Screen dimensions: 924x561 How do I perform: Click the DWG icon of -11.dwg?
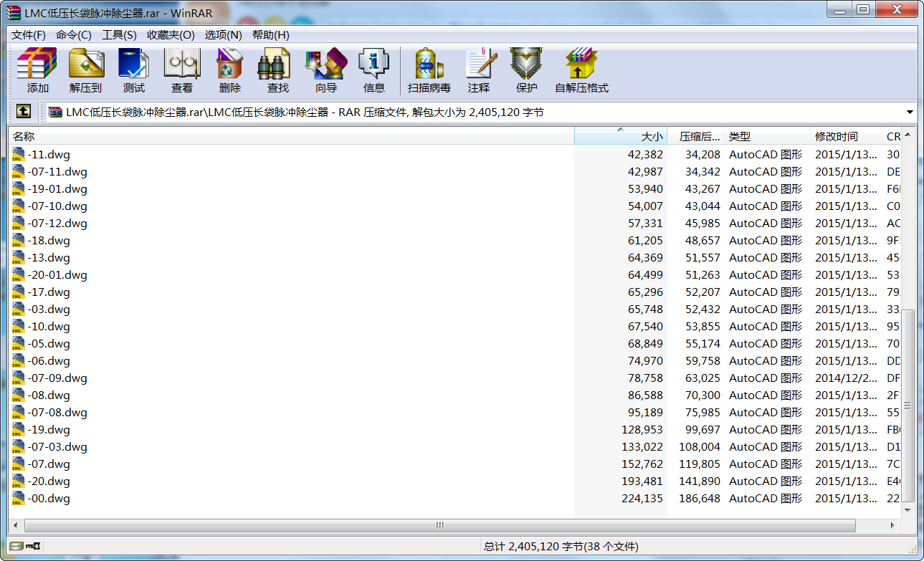click(19, 154)
